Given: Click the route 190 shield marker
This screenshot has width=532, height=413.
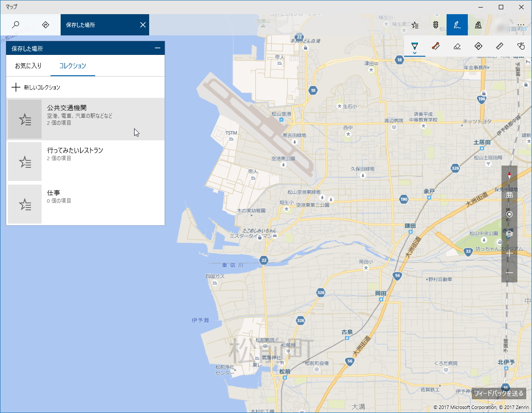Looking at the screenshot, I should pos(403,199).
